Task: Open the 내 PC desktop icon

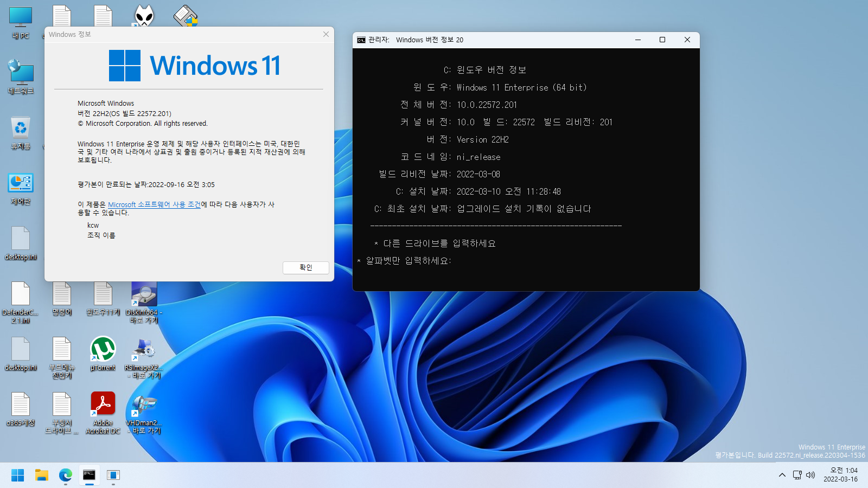Action: point(21,23)
